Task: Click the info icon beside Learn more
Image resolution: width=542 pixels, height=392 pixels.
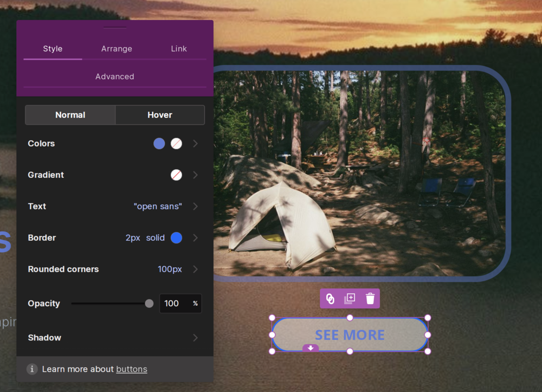Action: click(x=32, y=369)
